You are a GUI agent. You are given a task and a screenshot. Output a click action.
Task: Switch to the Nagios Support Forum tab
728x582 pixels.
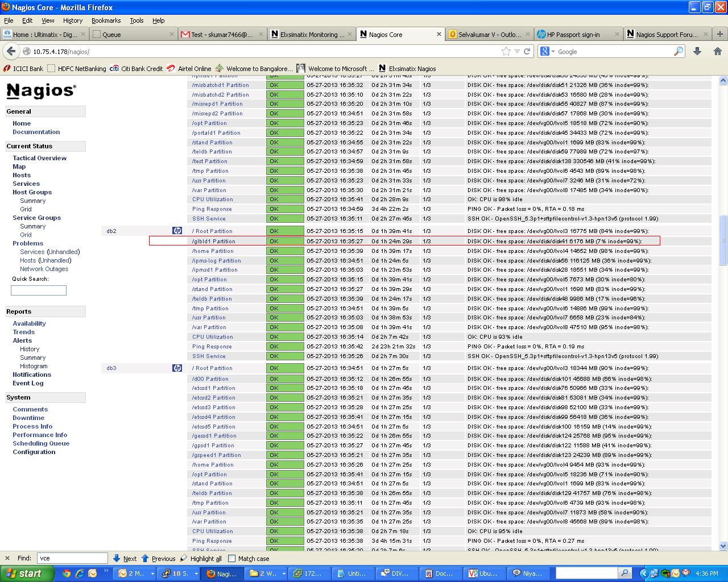coord(666,35)
